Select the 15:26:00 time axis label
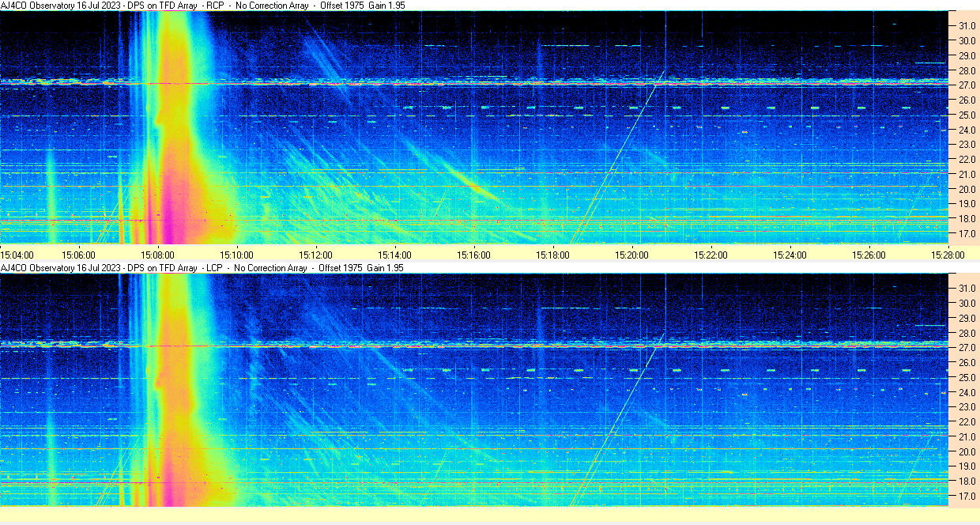 (x=869, y=255)
